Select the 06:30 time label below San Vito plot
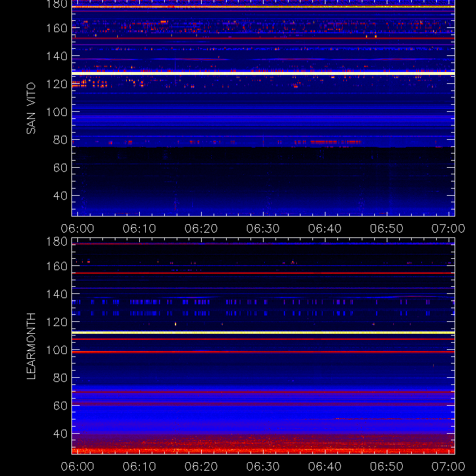Screen dimensions: 476x476 coord(263,228)
